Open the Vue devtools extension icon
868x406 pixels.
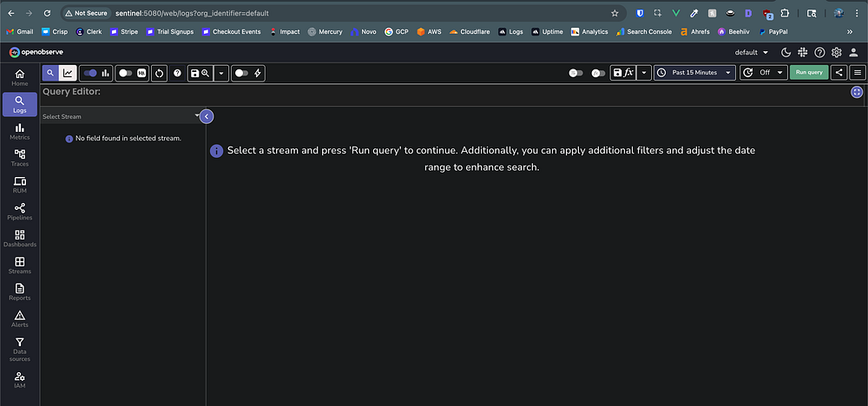pyautogui.click(x=676, y=13)
